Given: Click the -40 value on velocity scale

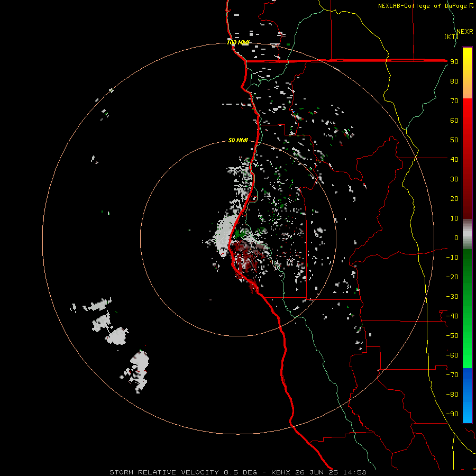Looking at the screenshot, I should coord(452,316).
